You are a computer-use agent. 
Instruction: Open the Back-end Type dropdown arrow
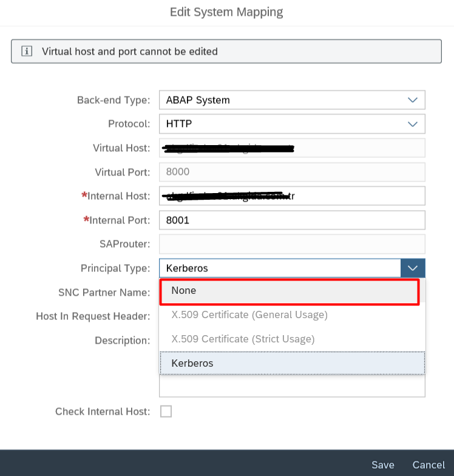coord(413,100)
